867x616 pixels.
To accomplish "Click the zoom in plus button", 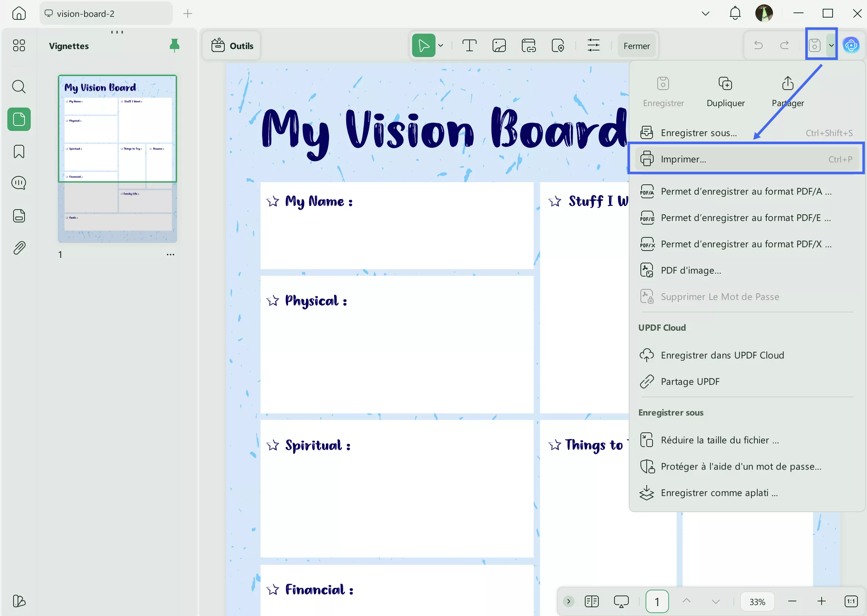I will [x=822, y=601].
